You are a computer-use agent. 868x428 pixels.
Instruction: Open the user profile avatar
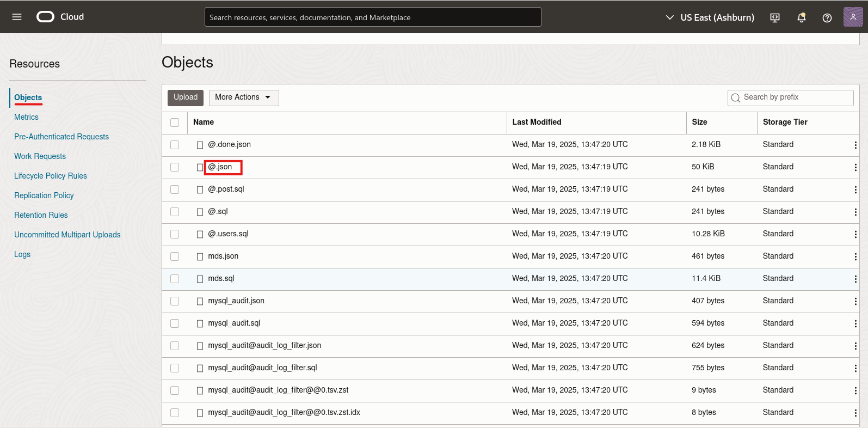tap(853, 17)
